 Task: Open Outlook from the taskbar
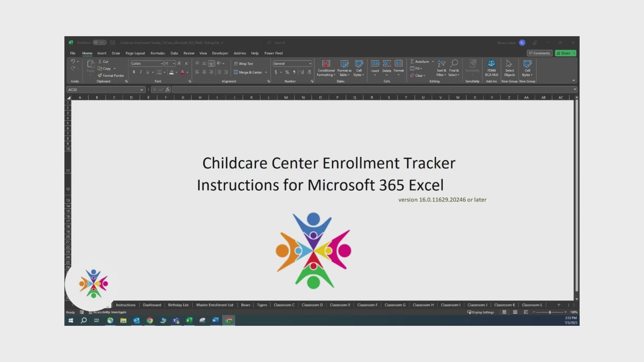pos(137,320)
